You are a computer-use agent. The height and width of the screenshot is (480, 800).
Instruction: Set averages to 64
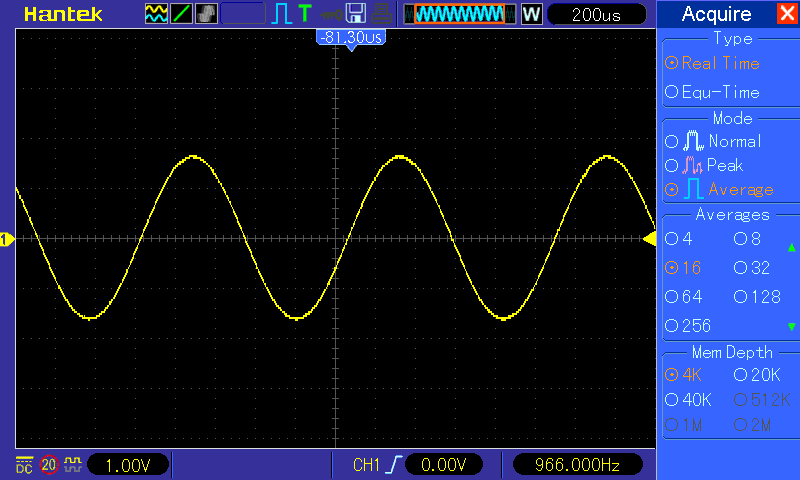point(684,297)
